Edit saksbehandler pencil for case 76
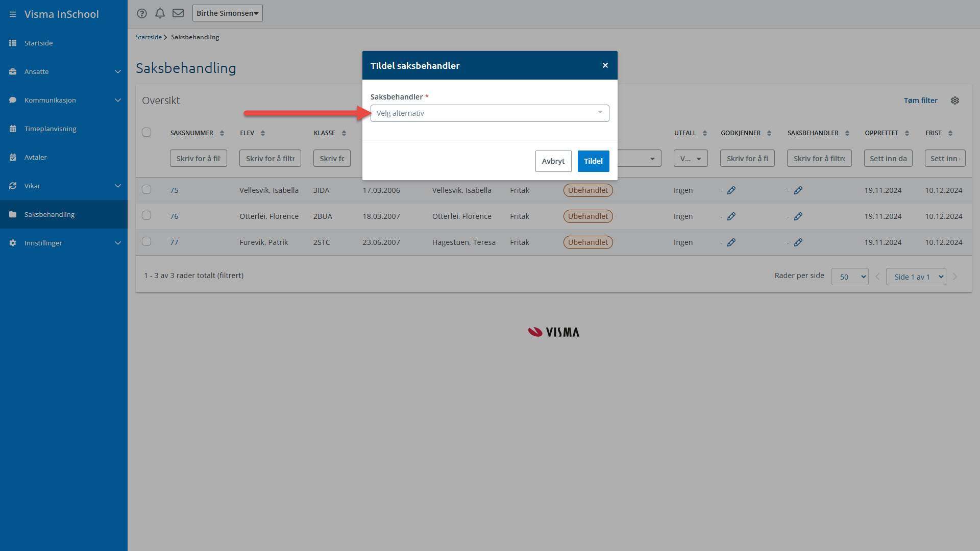The height and width of the screenshot is (551, 980). (798, 216)
